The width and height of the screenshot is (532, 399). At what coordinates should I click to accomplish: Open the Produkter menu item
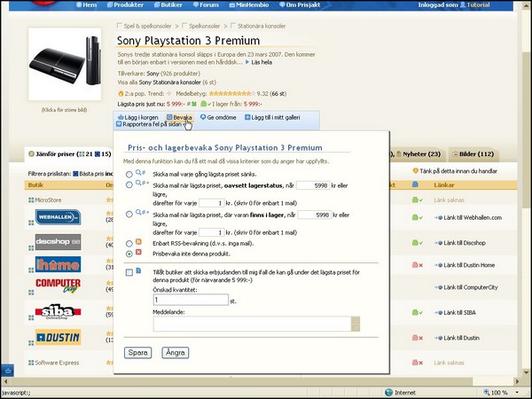click(125, 4)
